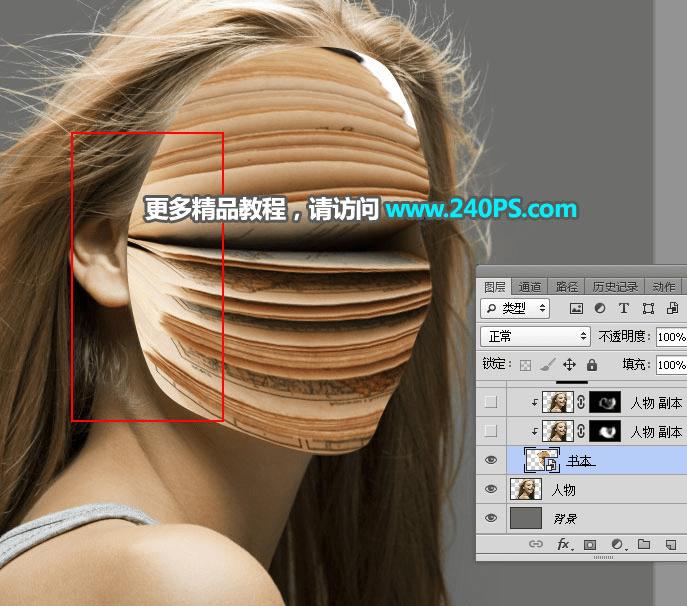Select the 人物 layer name
This screenshot has width=687, height=606.
[x=563, y=489]
